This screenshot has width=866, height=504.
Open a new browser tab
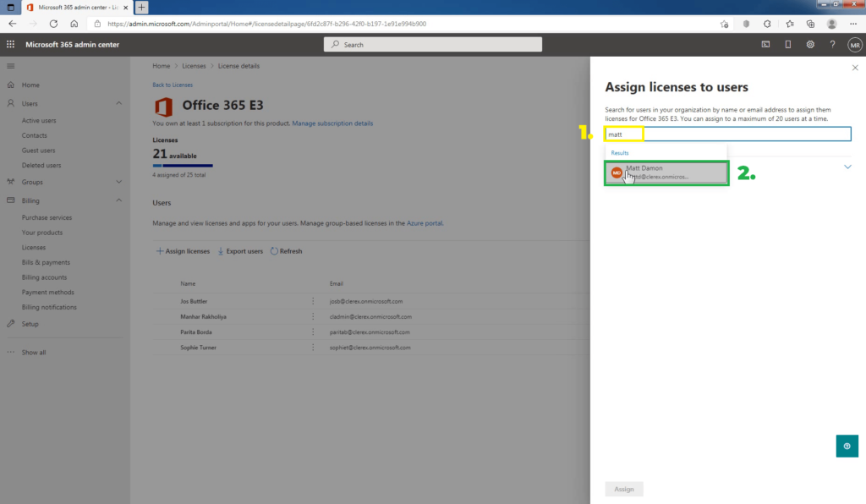[x=141, y=7]
